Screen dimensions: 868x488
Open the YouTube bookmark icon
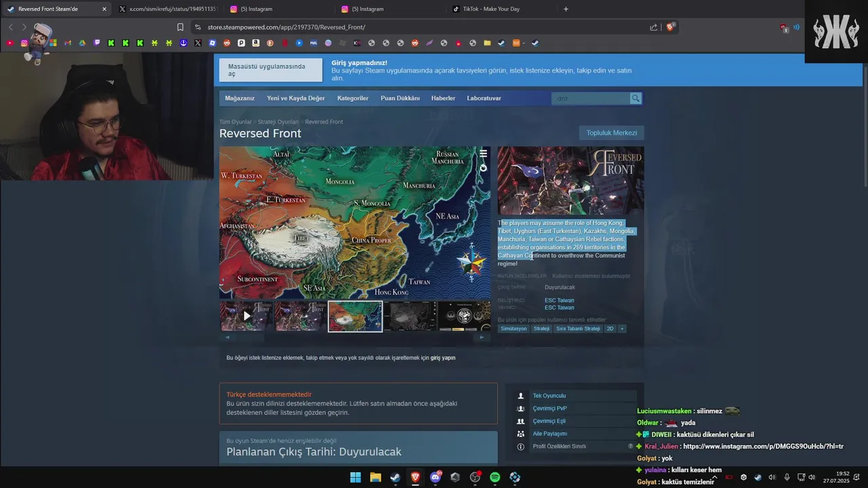[x=9, y=43]
